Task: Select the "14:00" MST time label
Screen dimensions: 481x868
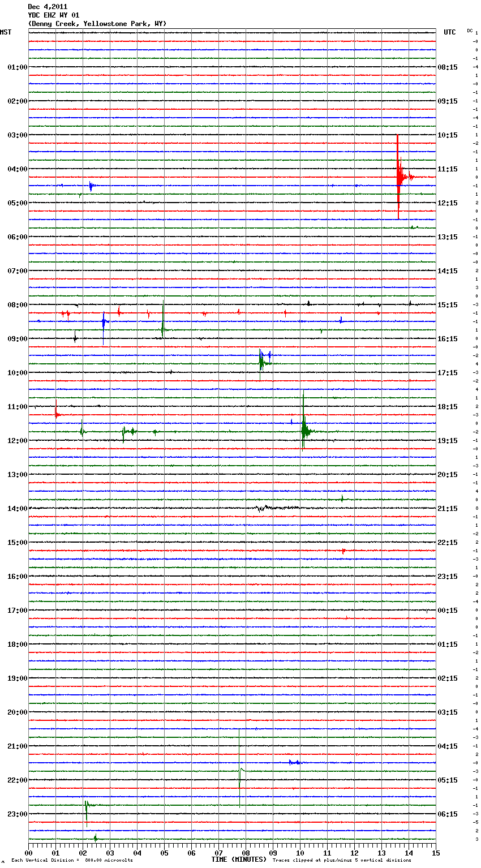Action: [18, 509]
